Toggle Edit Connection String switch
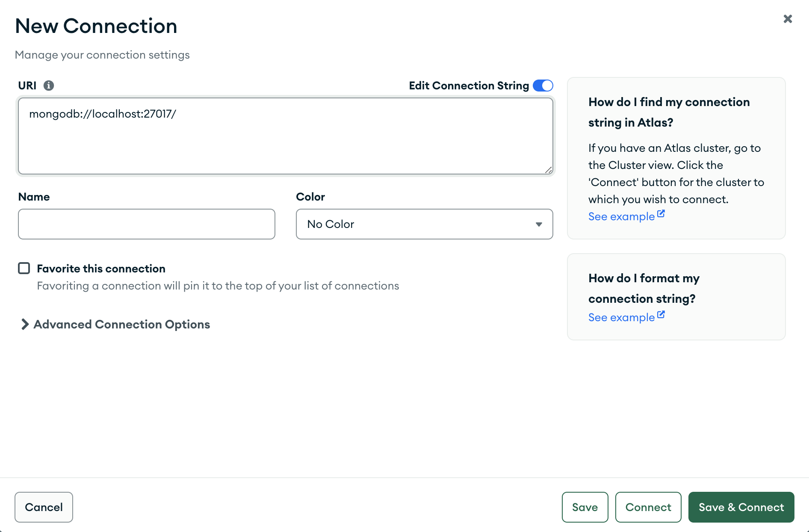 (543, 86)
